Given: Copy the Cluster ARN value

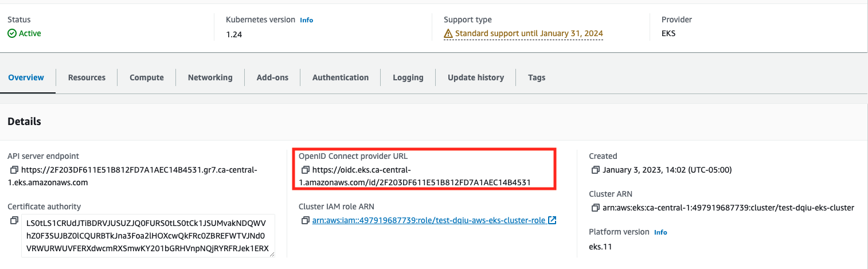Looking at the screenshot, I should click(596, 208).
